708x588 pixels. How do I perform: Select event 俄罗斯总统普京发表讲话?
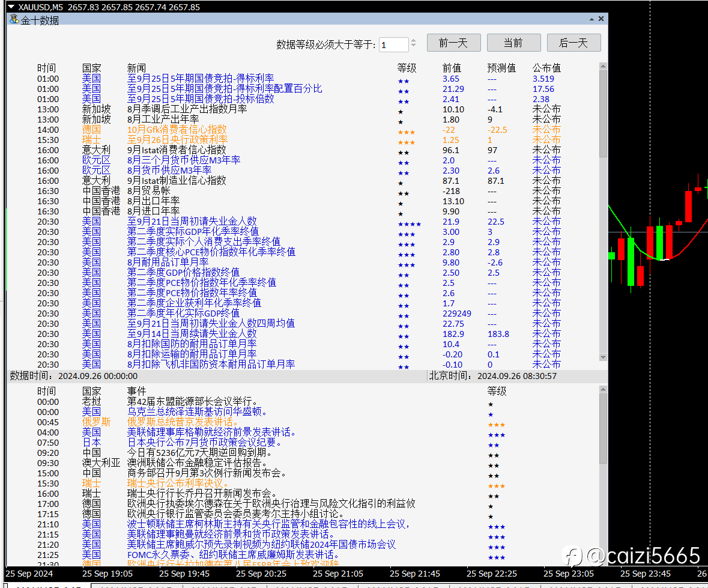click(271, 422)
